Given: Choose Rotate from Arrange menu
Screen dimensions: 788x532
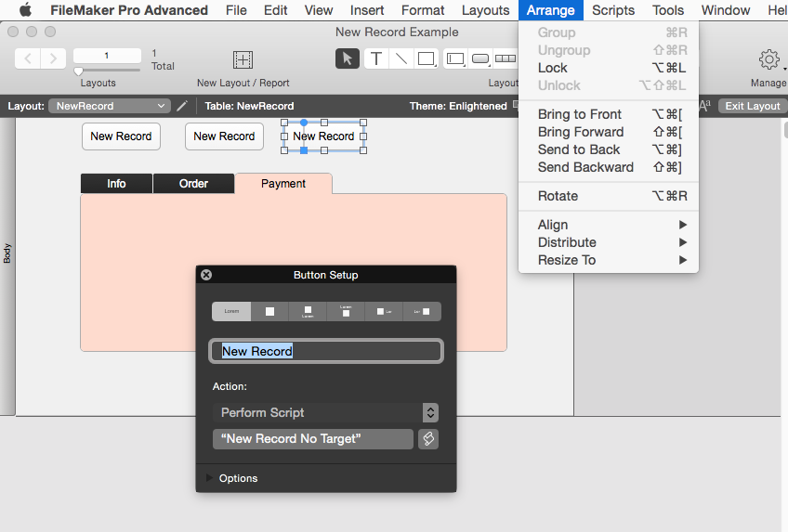Looking at the screenshot, I should tap(609, 196).
